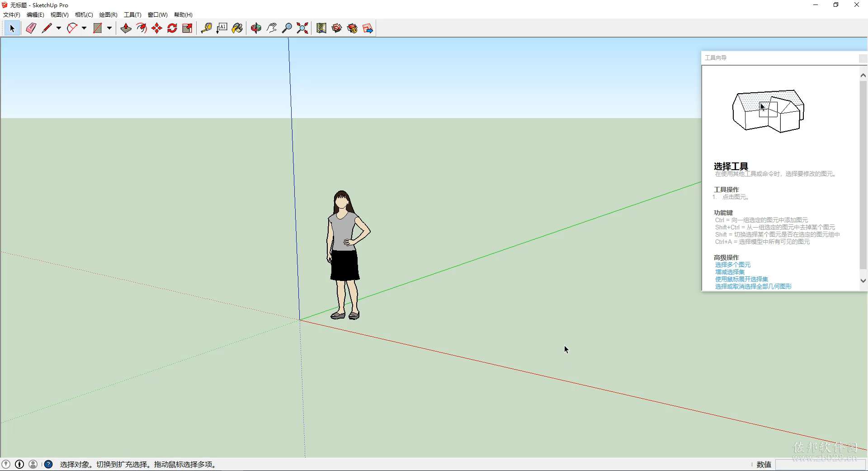Expand the Arc tool dropdown arrow
The image size is (868, 471).
click(x=84, y=29)
